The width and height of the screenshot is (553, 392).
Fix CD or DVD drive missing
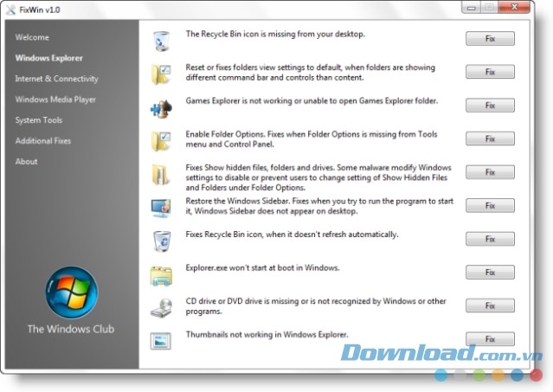click(490, 305)
